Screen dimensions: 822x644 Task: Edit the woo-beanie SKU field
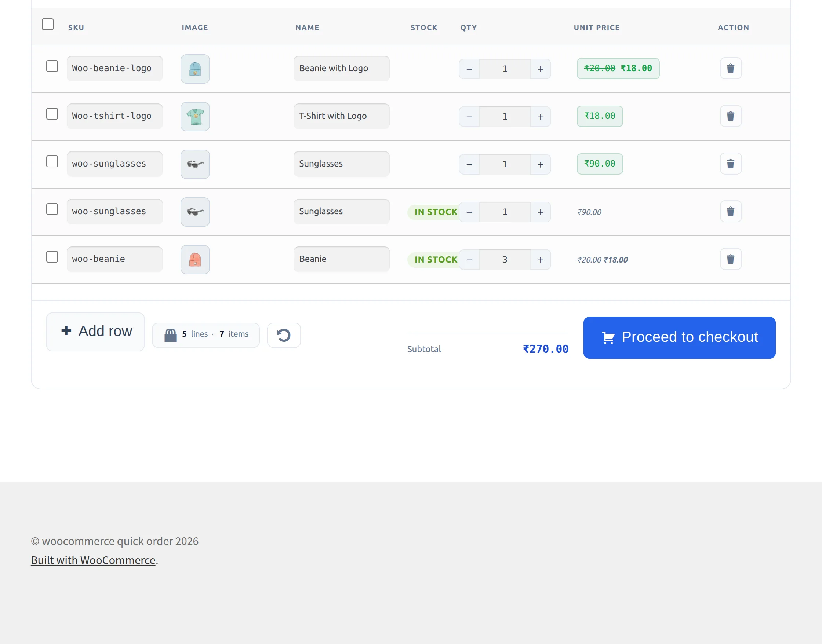pyautogui.click(x=115, y=259)
